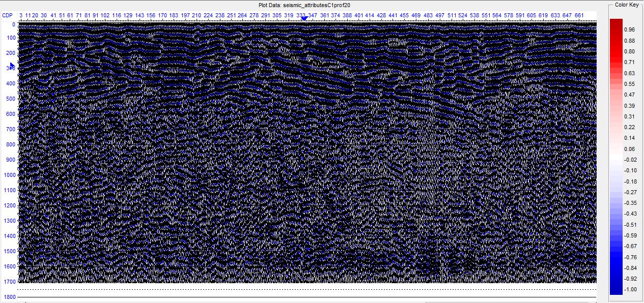Click the blue cursor arrow beside time label 300

pos(12,66)
